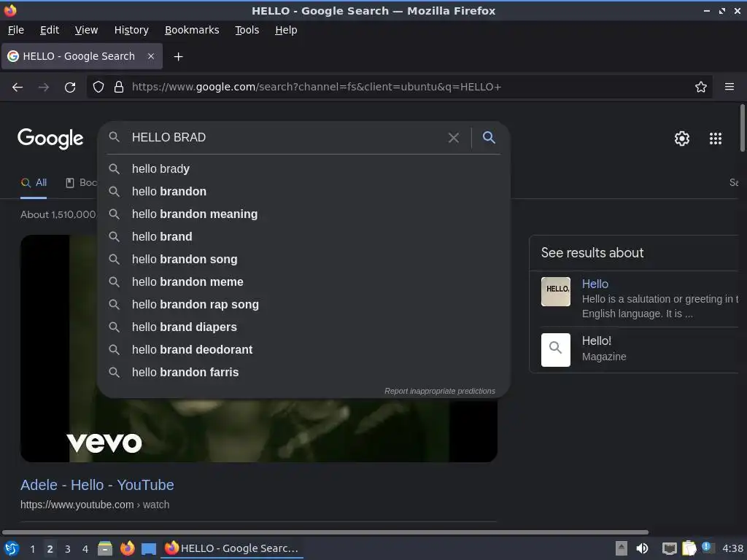747x560 pixels.
Task: Click the HELLO thumbnail image in the sidebar
Action: click(555, 292)
